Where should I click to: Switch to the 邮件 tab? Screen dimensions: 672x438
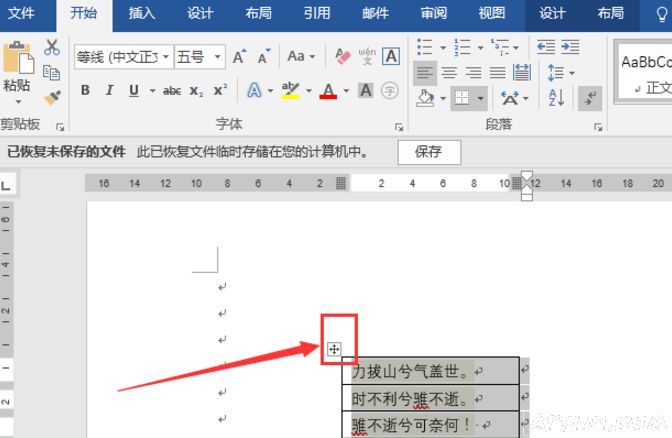coord(375,13)
